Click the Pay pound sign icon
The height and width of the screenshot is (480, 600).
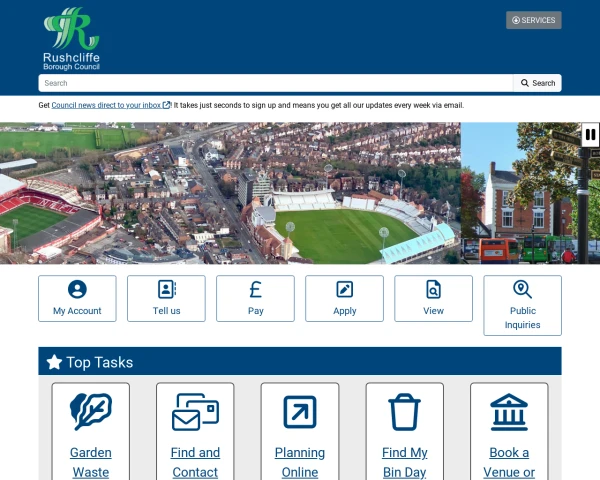[x=256, y=289]
